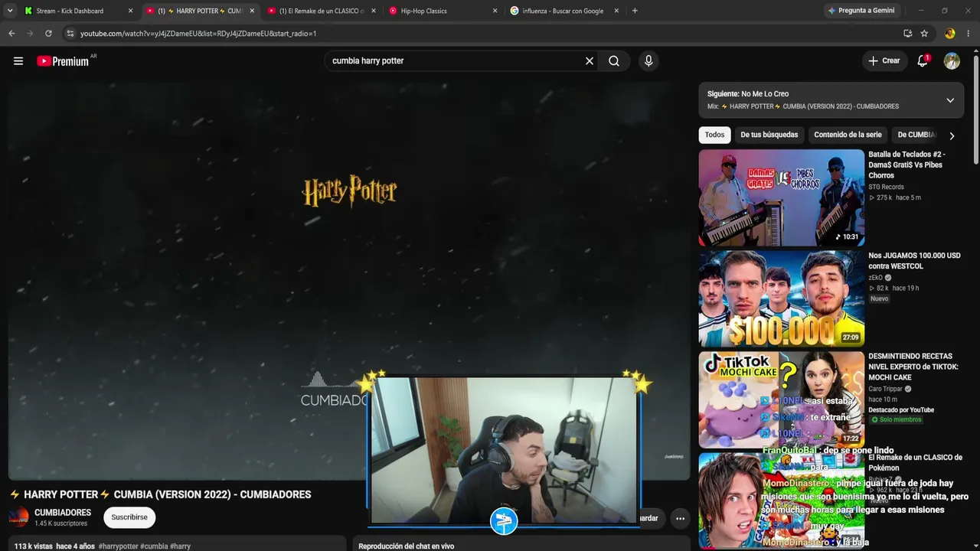The image size is (980, 551).
Task: Open DESMINTIENDO RECETAS MOCHI CAKE video title
Action: 913,367
